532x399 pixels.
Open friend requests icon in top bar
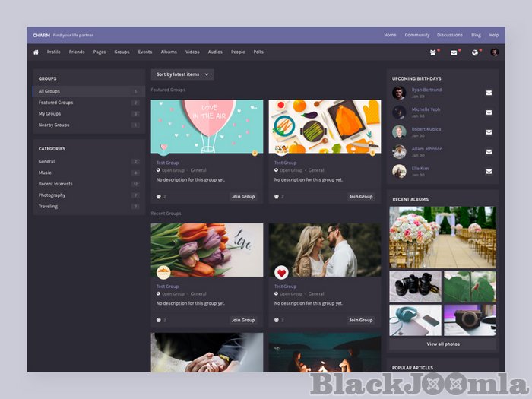coord(433,52)
